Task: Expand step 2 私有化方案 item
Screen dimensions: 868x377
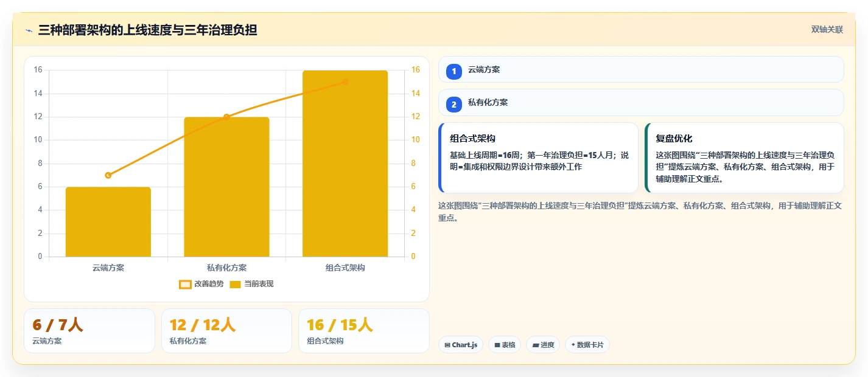Action: click(641, 103)
